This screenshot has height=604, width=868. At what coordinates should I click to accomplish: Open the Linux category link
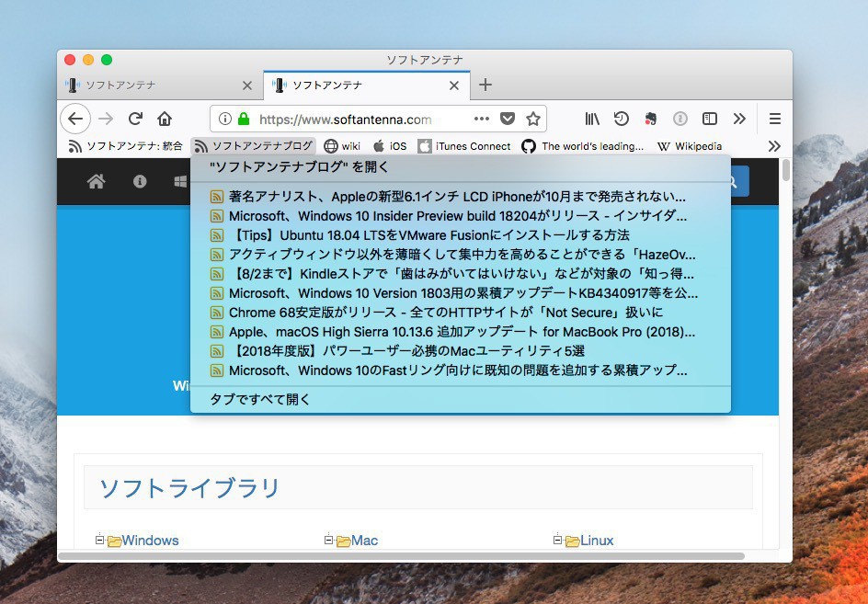(597, 541)
